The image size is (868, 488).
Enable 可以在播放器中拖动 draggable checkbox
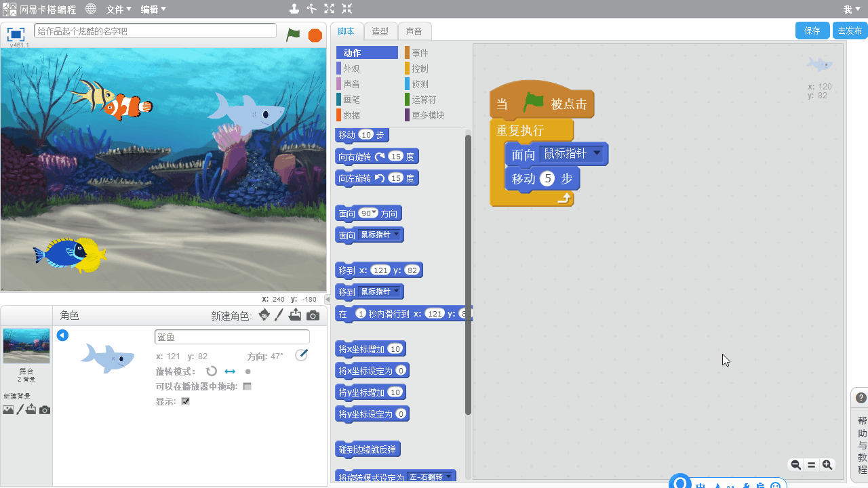(x=248, y=386)
